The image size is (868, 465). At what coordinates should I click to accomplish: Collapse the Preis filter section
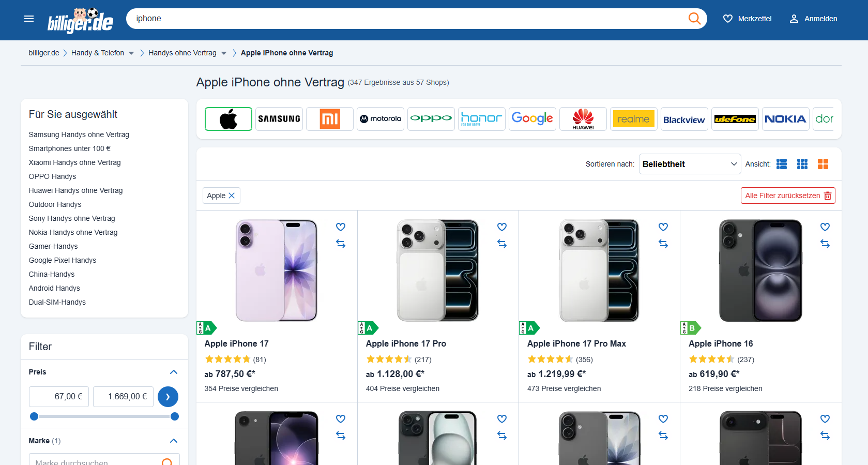[174, 372]
